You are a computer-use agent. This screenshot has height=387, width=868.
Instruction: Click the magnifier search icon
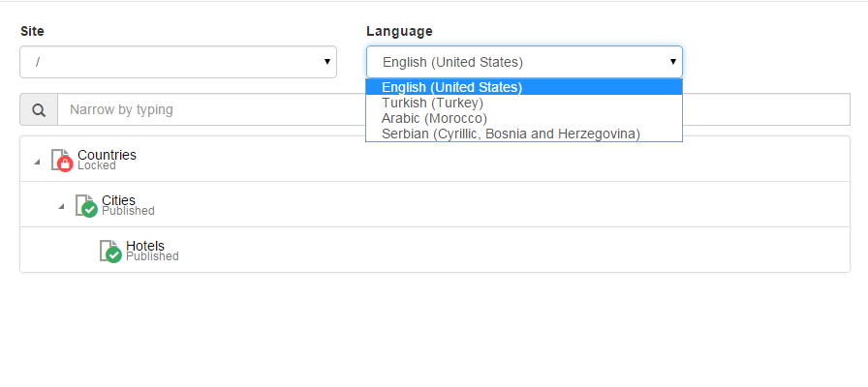tap(39, 110)
